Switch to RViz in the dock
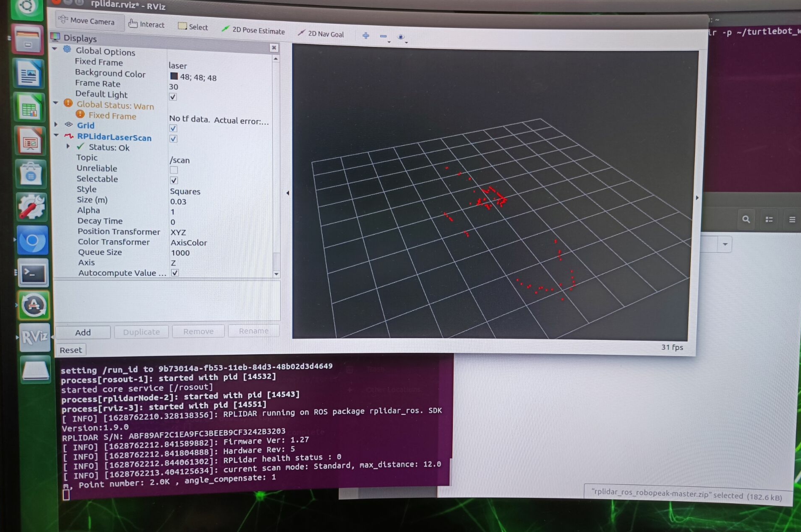This screenshot has width=801, height=532. point(35,337)
